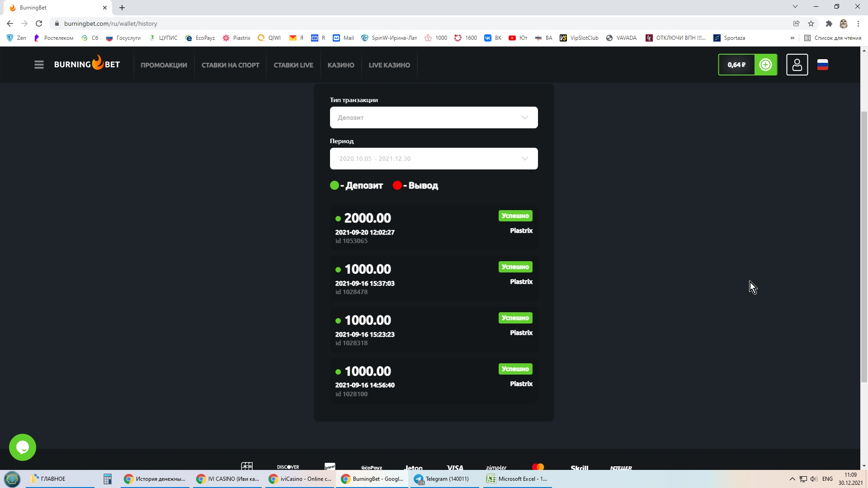Open the КАЗИНО menu item
This screenshot has height=488, width=868.
341,65
